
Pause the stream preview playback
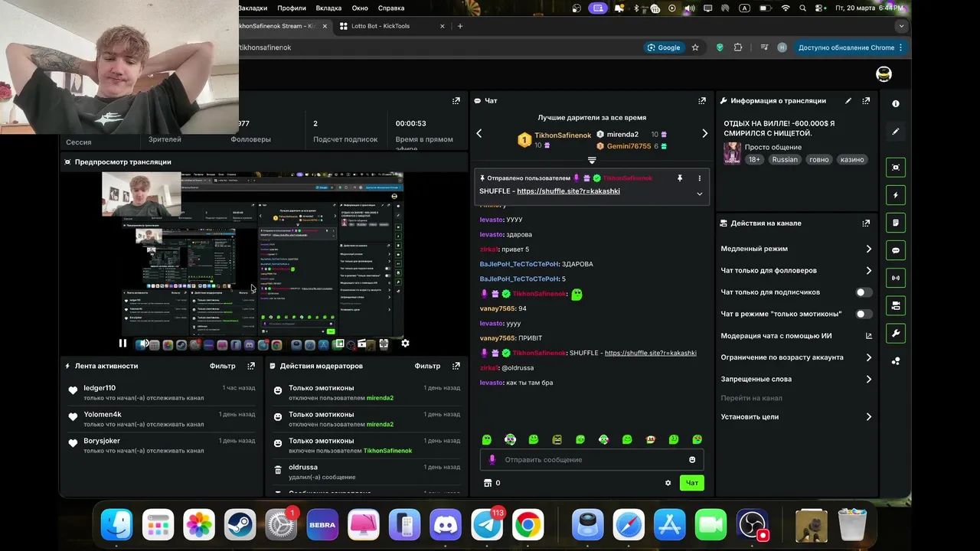[122, 344]
